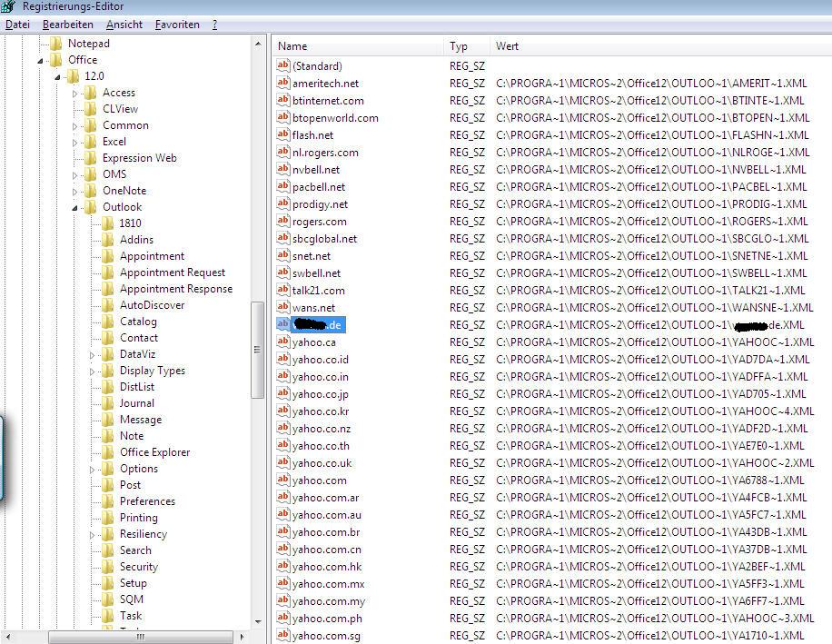Expand the OneNote tree node
This screenshot has width=832, height=644.
[74, 192]
